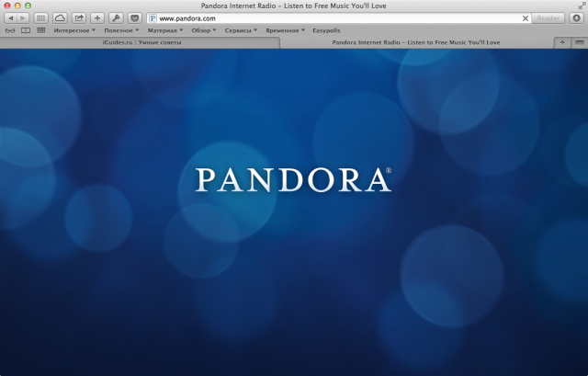Screen dimensions: 588x376
Task: Go forward to the next page
Action: 22,18
